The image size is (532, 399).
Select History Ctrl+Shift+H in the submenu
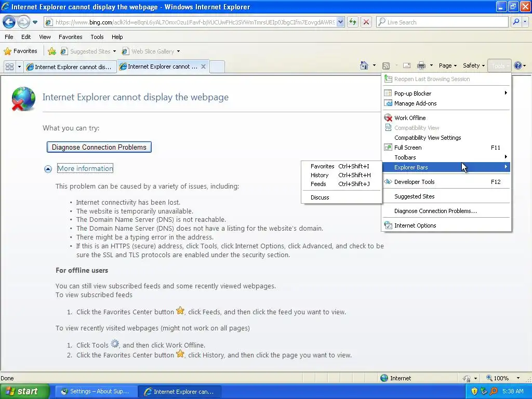pos(341,175)
